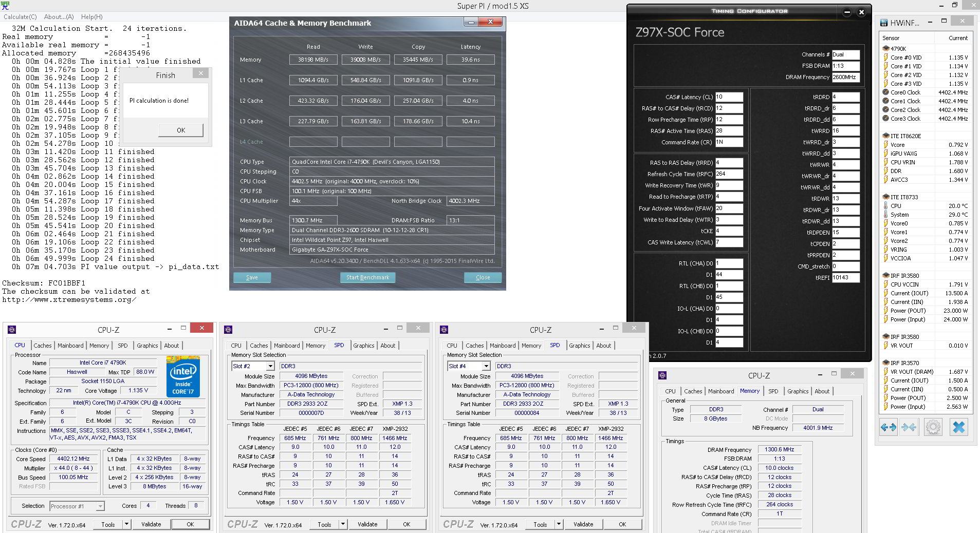Click Tools button in the Slot #4 CPU-Z window

point(540,524)
